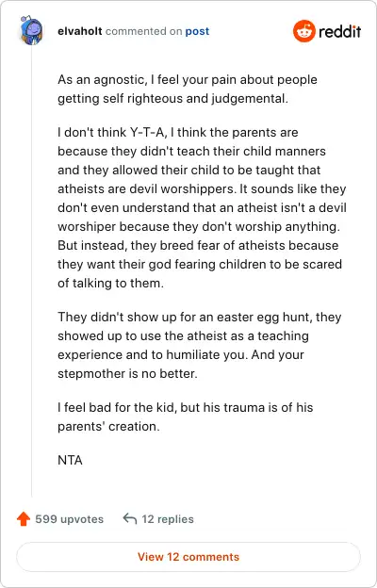This screenshot has width=377, height=588.
Task: Open the elvaholt username link
Action: (x=80, y=31)
